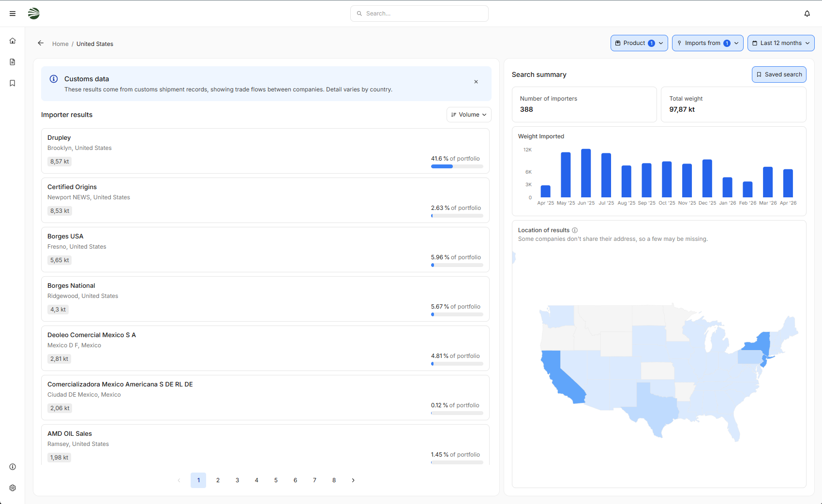The image size is (822, 504).
Task: Click Florida on the results map
Action: tap(733, 426)
